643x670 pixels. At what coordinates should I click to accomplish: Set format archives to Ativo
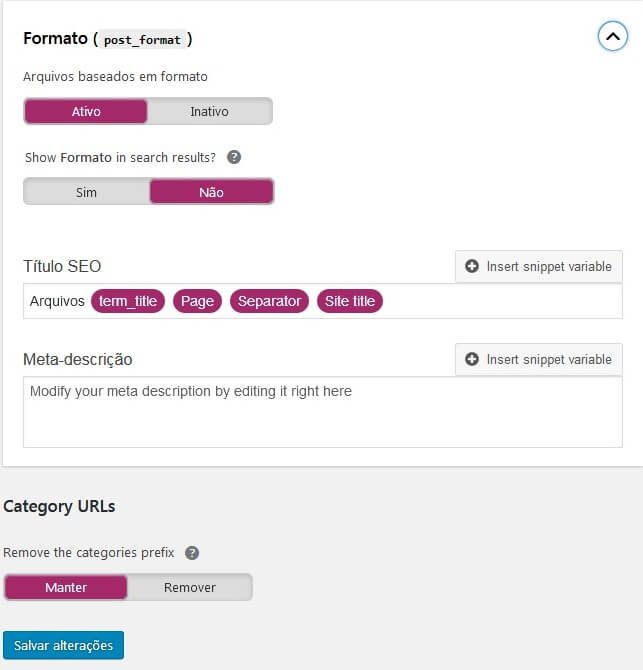[x=86, y=112]
